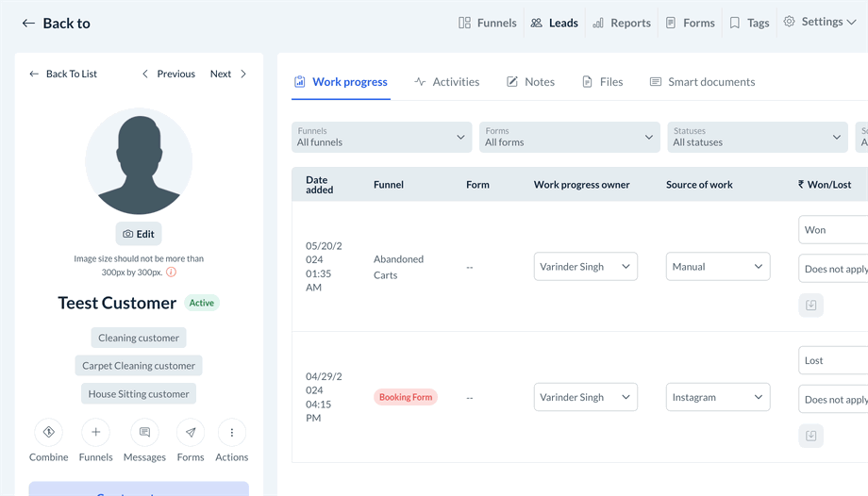Click the info icon beside image size note
The height and width of the screenshot is (496, 868).
pos(171,272)
